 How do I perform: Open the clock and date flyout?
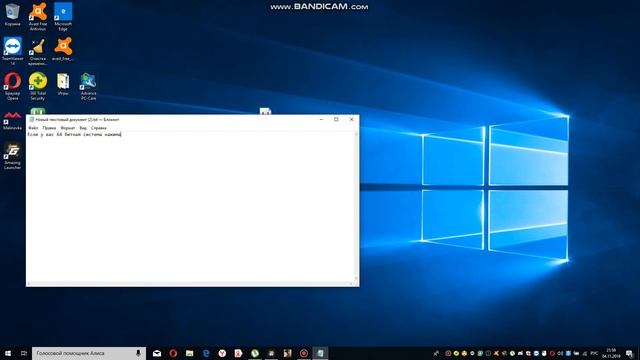(611, 353)
